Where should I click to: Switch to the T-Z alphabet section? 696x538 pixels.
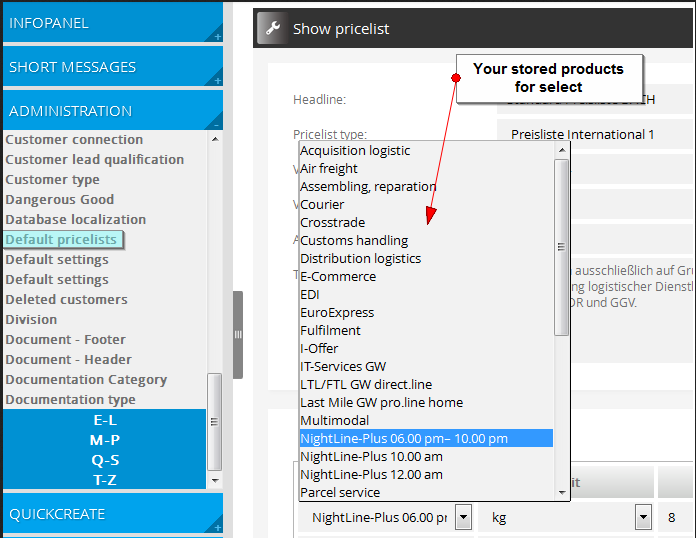[104, 481]
